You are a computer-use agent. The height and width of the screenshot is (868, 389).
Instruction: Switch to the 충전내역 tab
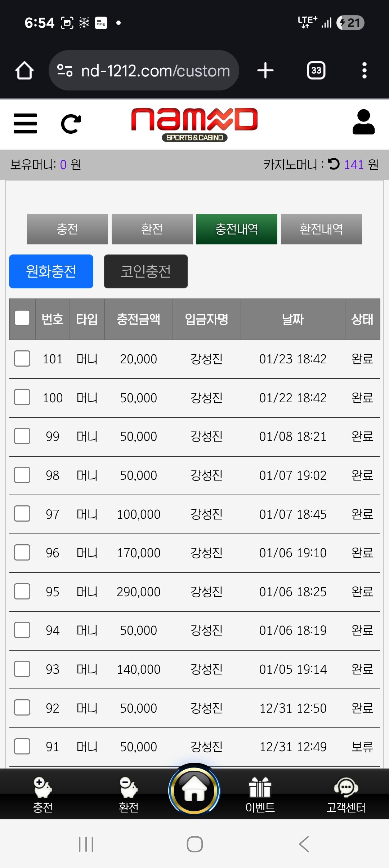[x=237, y=229]
